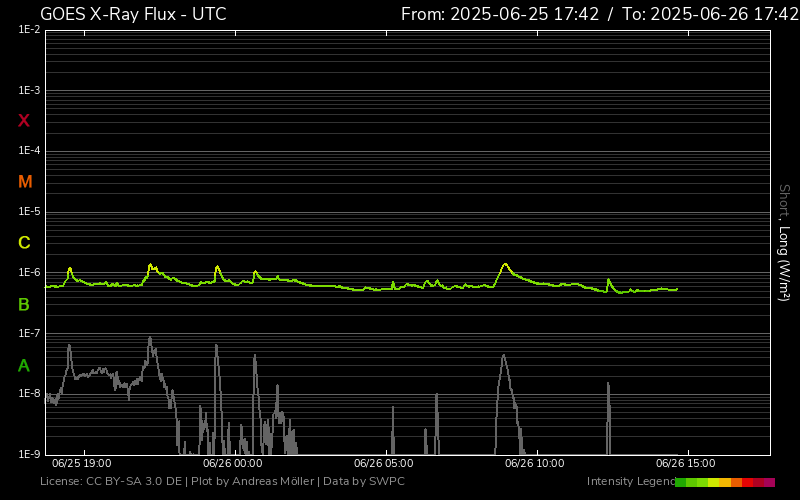Click the Plot by Andreas Möller credit
The height and width of the screenshot is (500, 800).
253,482
